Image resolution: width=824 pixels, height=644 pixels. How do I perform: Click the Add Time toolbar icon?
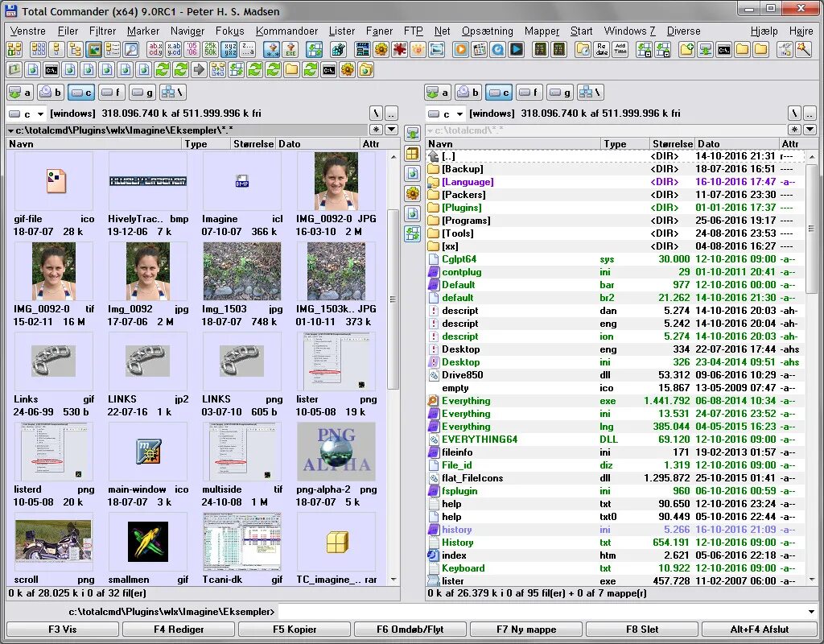coord(620,49)
